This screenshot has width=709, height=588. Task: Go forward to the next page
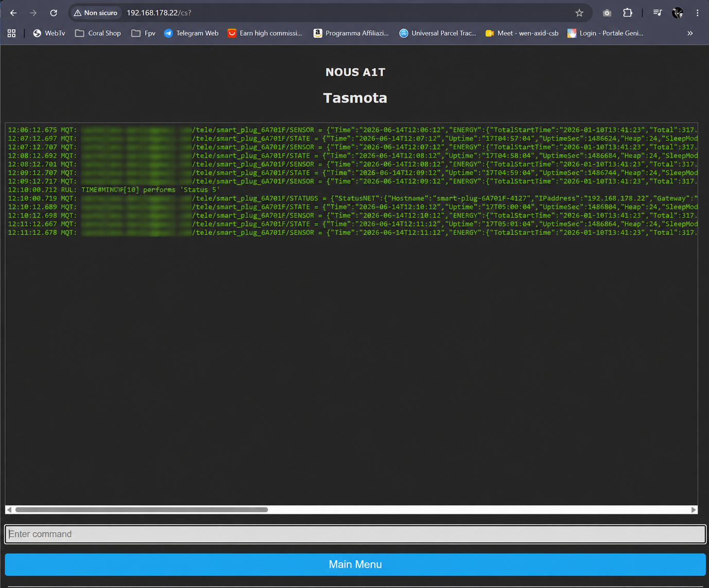33,13
